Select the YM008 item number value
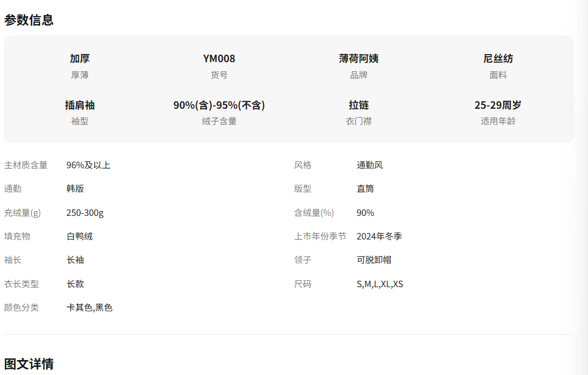The height and width of the screenshot is (375, 588). pos(219,58)
